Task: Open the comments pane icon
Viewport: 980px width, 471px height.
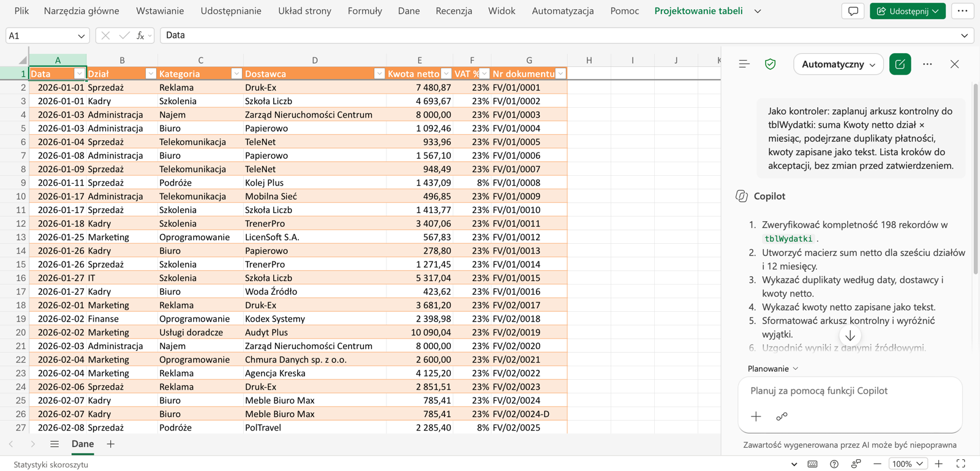Action: 853,11
